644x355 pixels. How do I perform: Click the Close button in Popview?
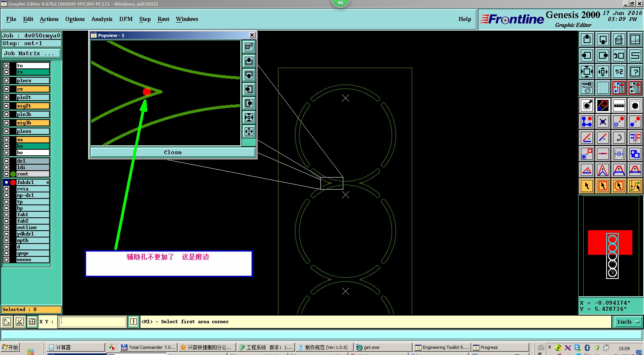click(173, 152)
